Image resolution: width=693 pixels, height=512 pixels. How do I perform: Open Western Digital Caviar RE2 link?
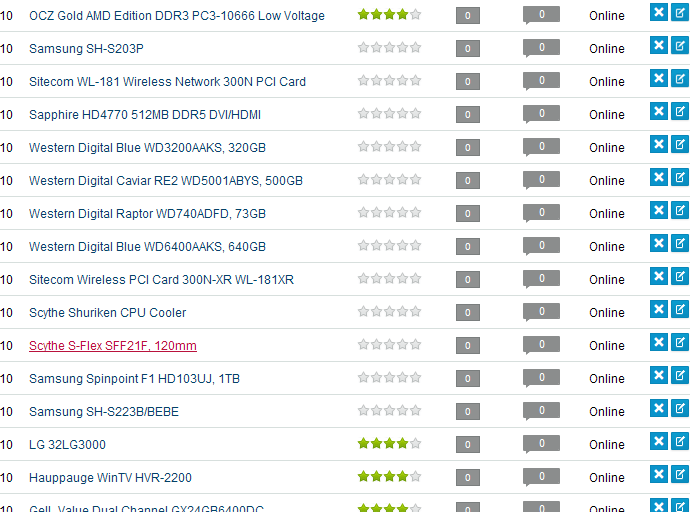[166, 181]
